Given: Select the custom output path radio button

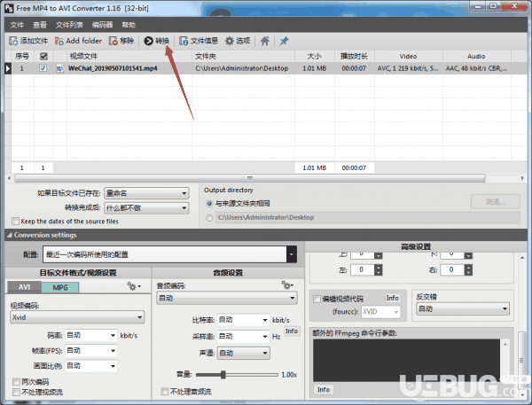Looking at the screenshot, I should pyautogui.click(x=209, y=218).
